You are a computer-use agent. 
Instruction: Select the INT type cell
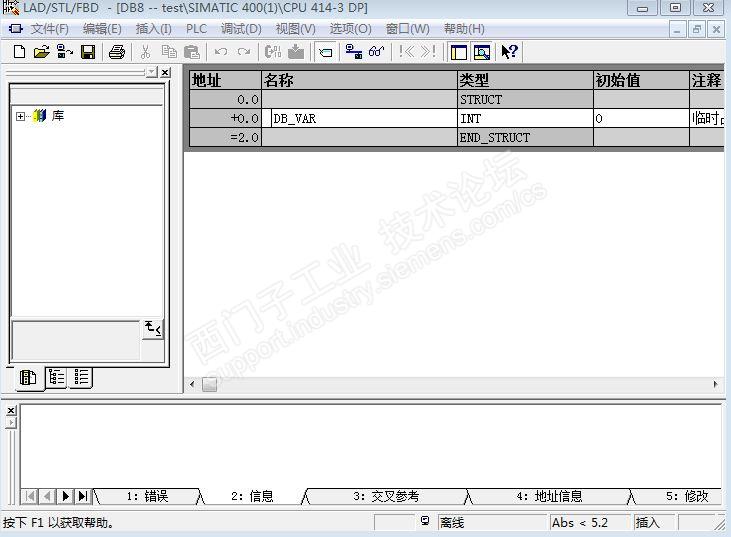point(525,118)
